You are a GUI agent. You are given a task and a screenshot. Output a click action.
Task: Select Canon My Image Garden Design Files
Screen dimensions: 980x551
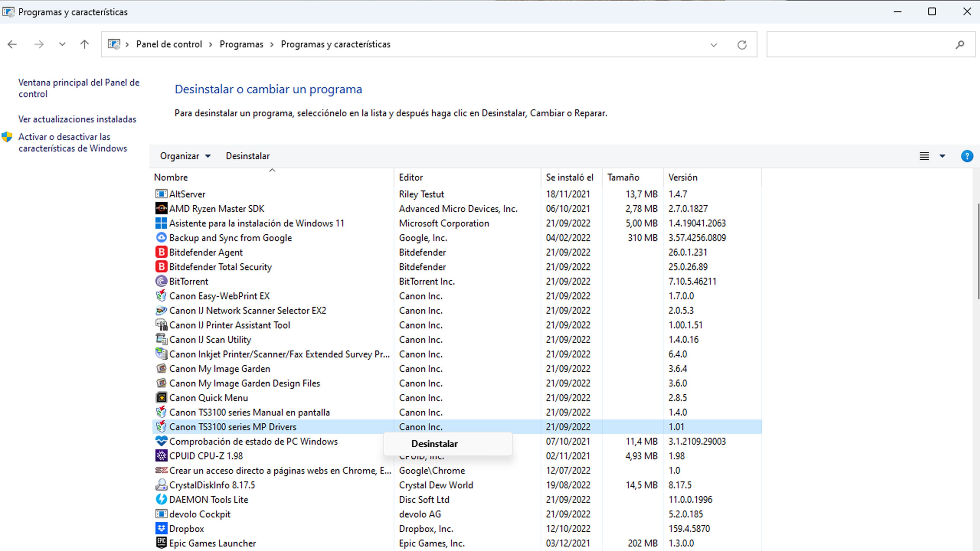pos(457,383)
